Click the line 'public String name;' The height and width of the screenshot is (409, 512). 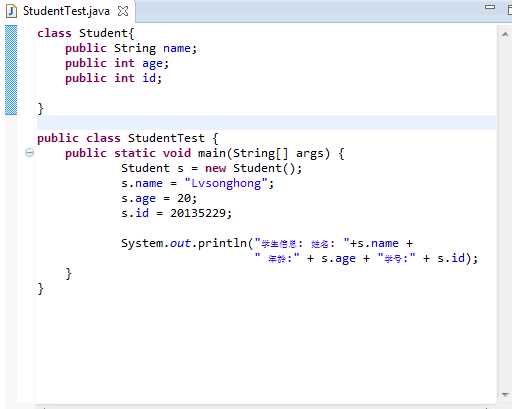pyautogui.click(x=131, y=49)
